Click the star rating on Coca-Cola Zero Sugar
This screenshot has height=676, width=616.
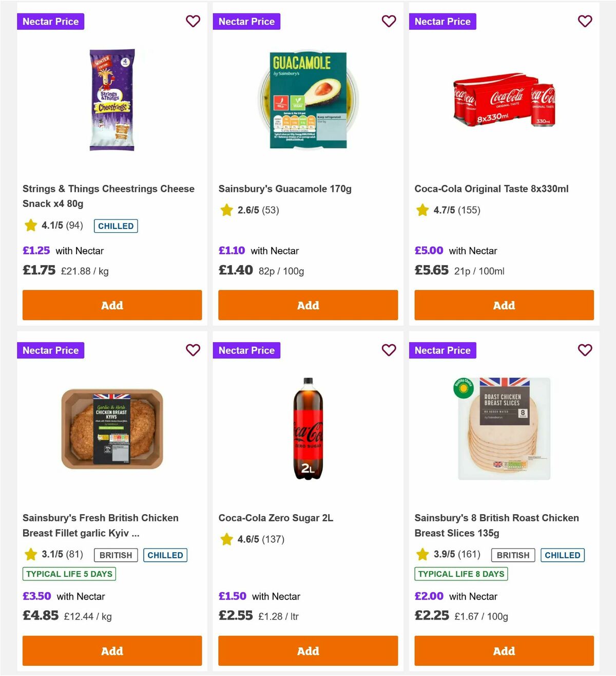pos(226,539)
